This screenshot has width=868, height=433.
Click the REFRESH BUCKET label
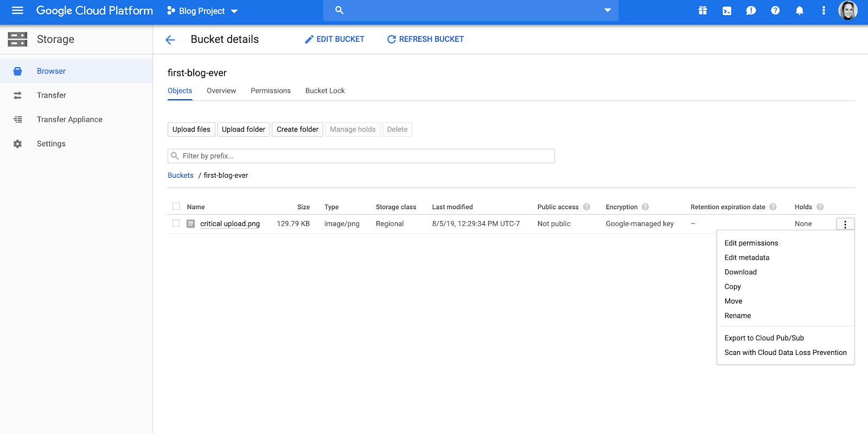pyautogui.click(x=431, y=39)
